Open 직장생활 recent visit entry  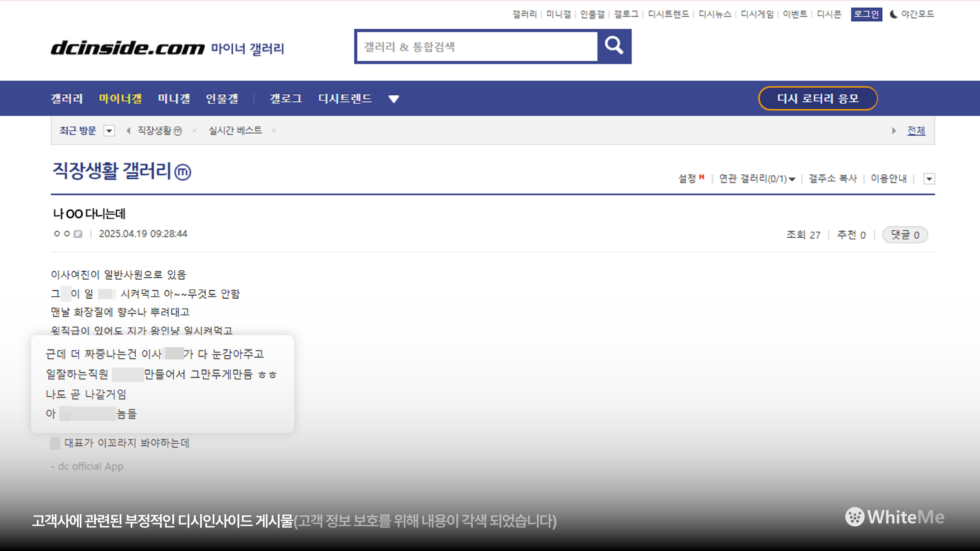point(160,131)
